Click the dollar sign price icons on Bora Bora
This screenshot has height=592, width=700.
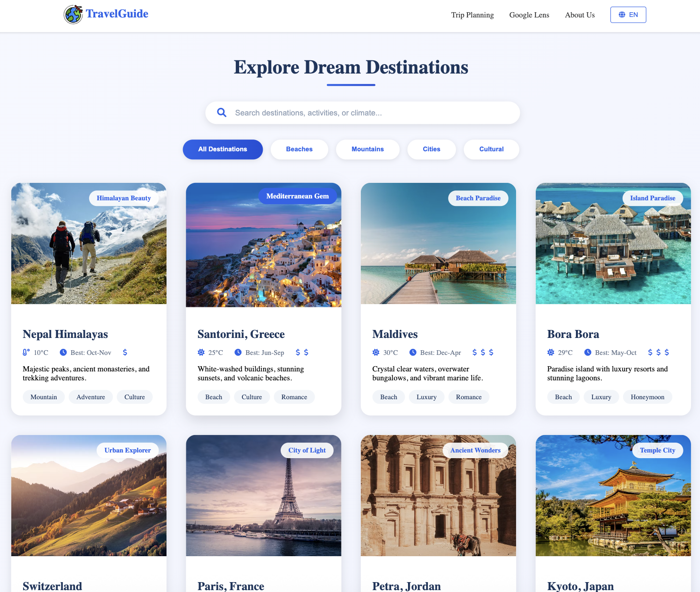658,353
